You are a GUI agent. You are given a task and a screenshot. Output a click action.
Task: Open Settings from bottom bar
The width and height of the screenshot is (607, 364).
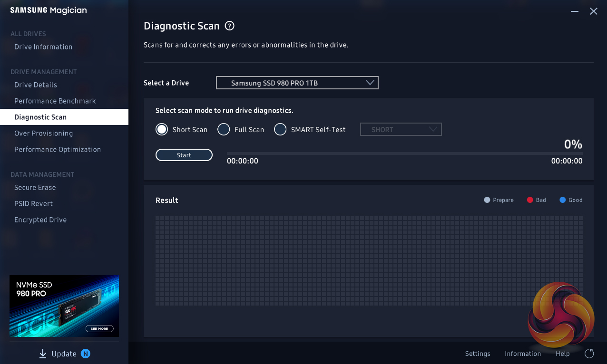(x=478, y=354)
